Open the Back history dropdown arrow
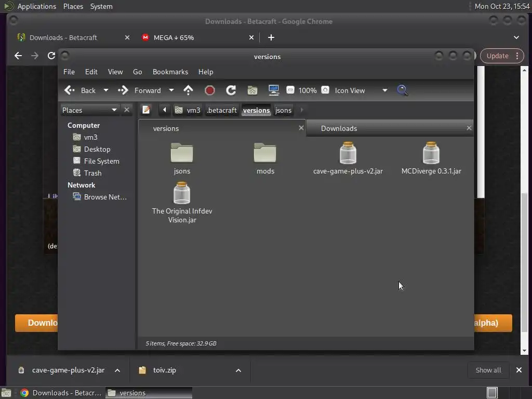Screen dimensions: 532x399 tap(106, 90)
